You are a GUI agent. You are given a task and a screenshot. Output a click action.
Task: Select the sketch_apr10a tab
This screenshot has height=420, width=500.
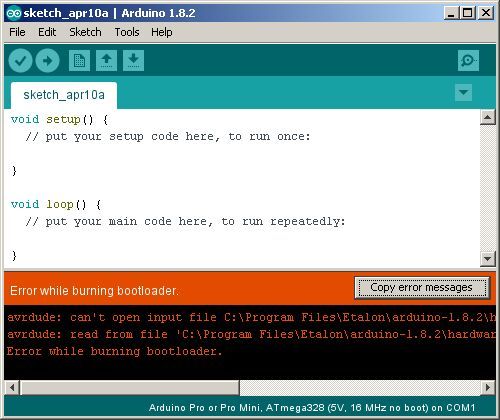point(64,95)
